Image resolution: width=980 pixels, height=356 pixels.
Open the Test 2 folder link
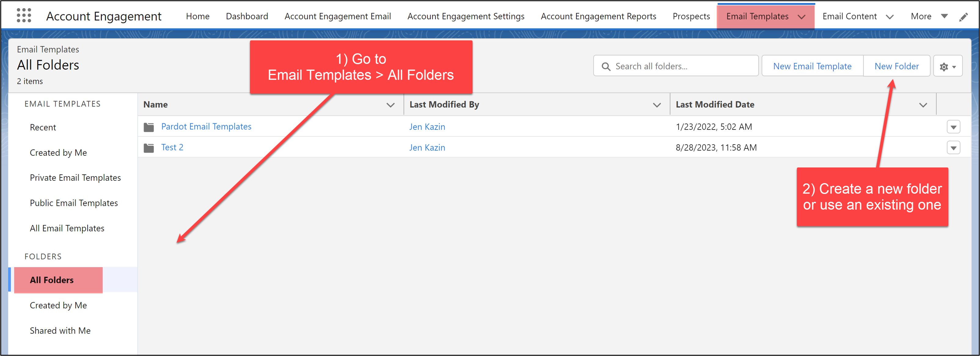click(x=172, y=147)
